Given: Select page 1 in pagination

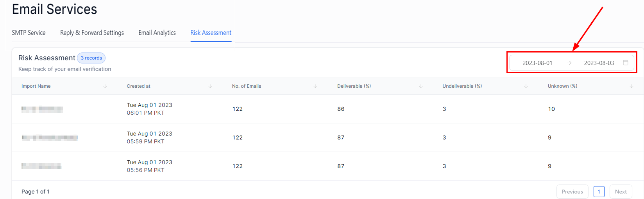Looking at the screenshot, I should tap(599, 192).
